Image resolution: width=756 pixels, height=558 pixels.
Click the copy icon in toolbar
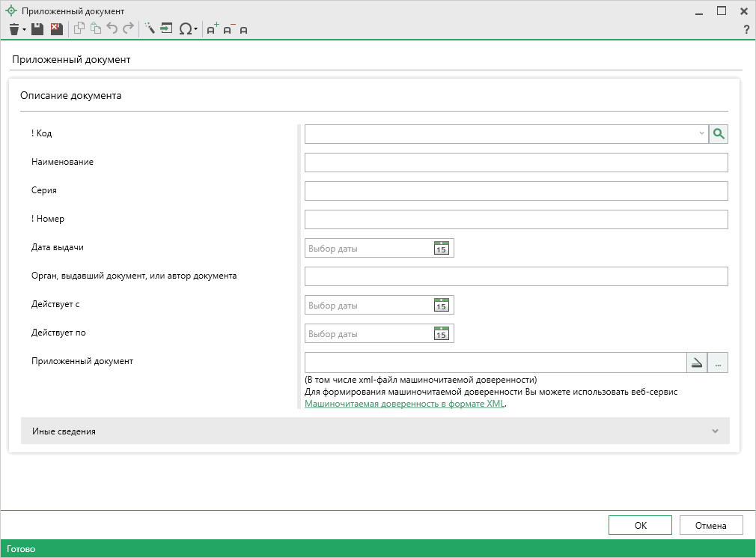click(x=79, y=29)
